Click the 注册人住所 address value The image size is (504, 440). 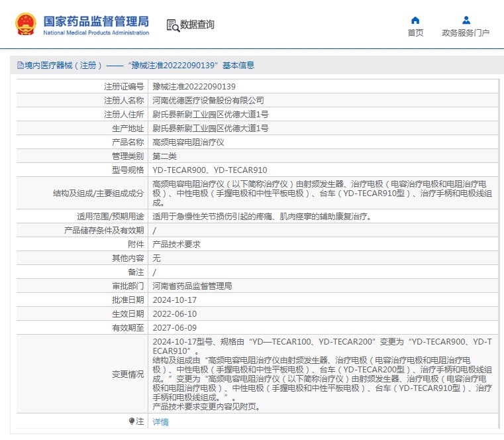(211, 114)
